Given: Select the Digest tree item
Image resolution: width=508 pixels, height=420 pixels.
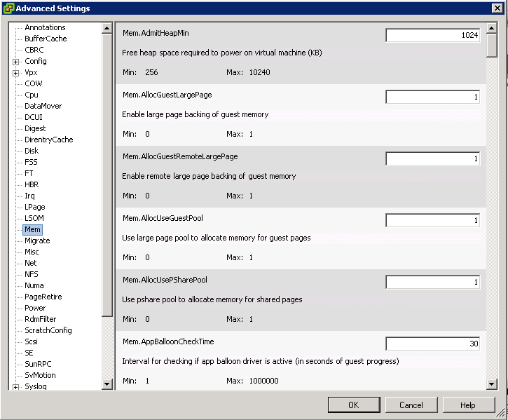Looking at the screenshot, I should (35, 128).
